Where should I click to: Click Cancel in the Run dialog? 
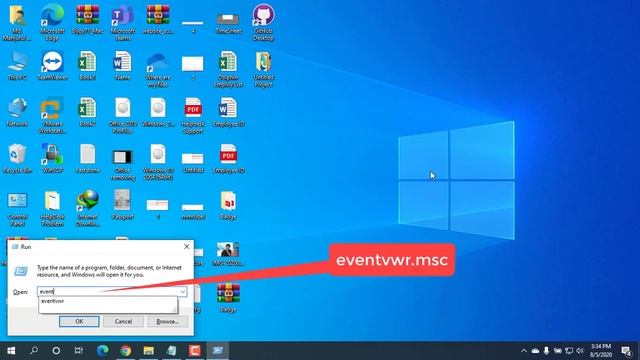point(123,322)
